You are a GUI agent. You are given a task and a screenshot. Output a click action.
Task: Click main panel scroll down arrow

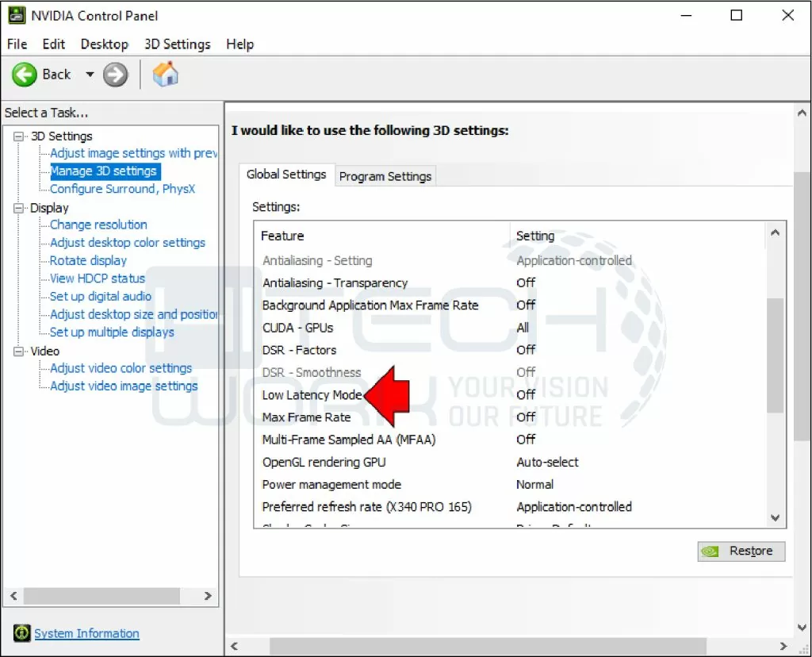[802, 628]
